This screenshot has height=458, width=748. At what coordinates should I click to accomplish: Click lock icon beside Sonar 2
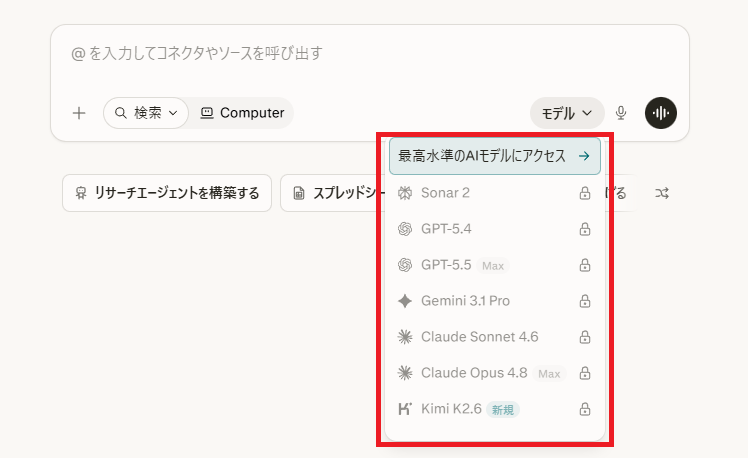pyautogui.click(x=585, y=193)
